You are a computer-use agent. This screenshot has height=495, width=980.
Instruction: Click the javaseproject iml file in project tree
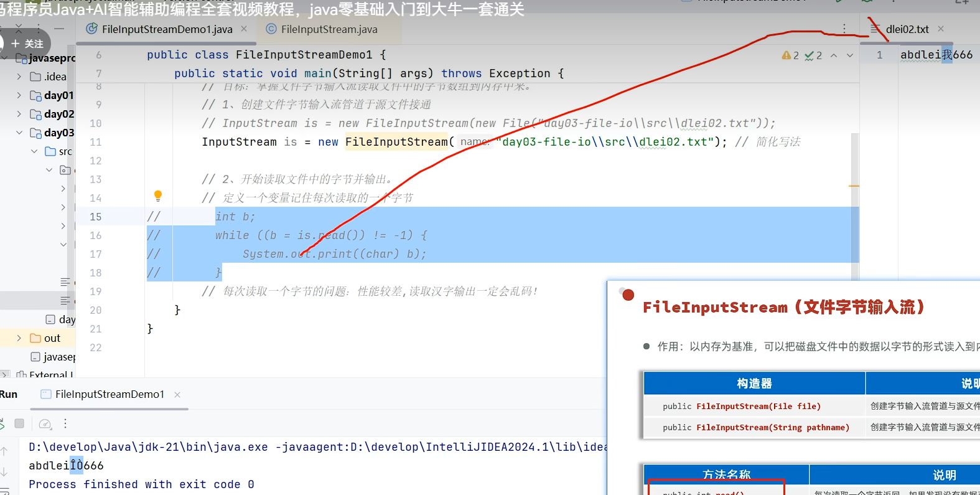tap(53, 357)
